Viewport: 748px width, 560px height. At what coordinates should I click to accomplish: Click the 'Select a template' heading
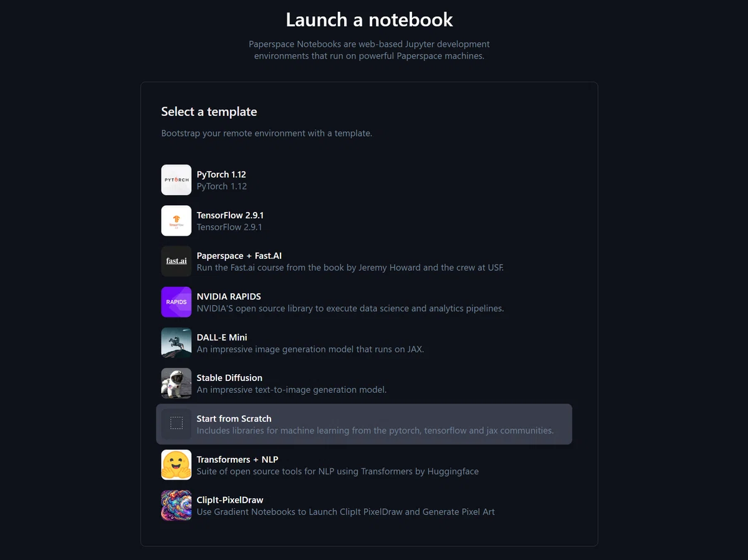[209, 112]
